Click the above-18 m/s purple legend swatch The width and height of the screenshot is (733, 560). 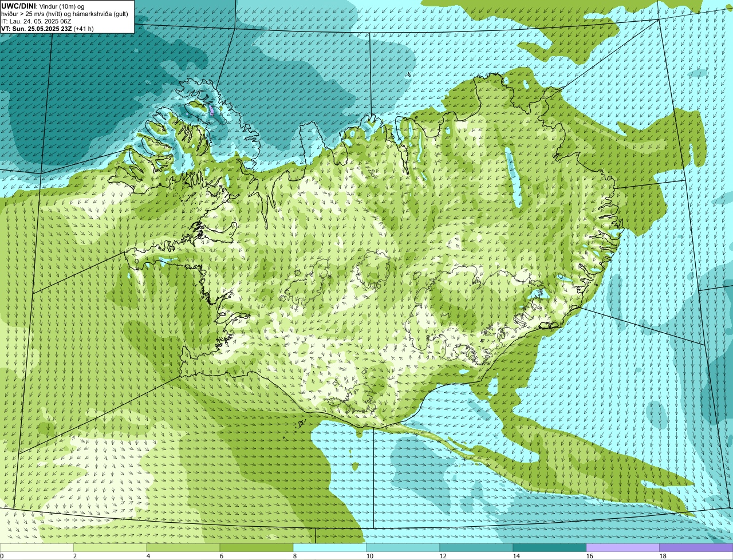coord(696,547)
